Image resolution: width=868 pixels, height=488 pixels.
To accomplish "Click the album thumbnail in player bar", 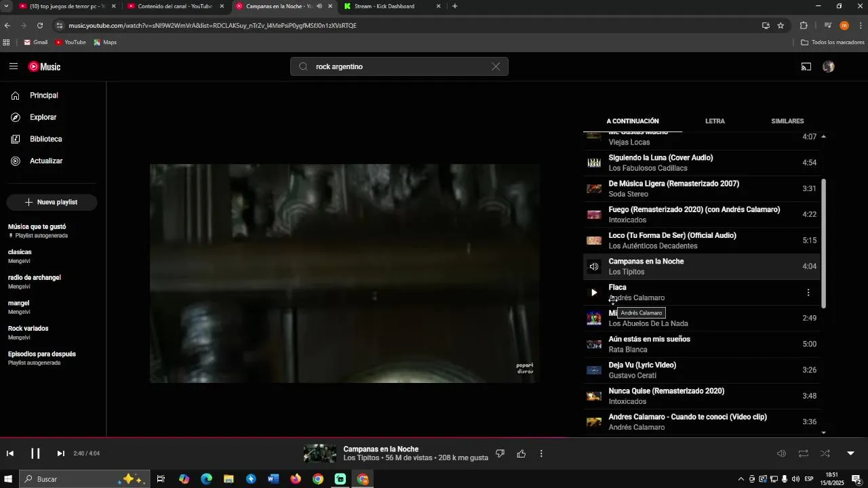I will pos(319,453).
